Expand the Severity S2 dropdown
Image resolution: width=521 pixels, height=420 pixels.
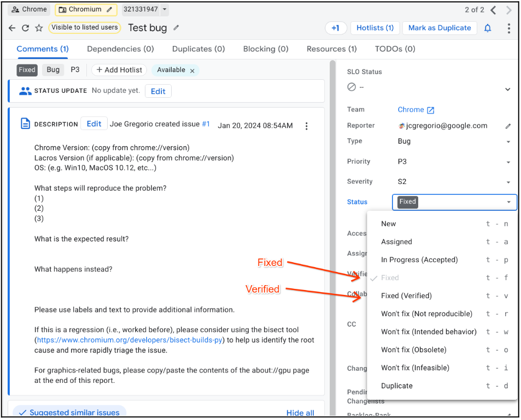(508, 182)
